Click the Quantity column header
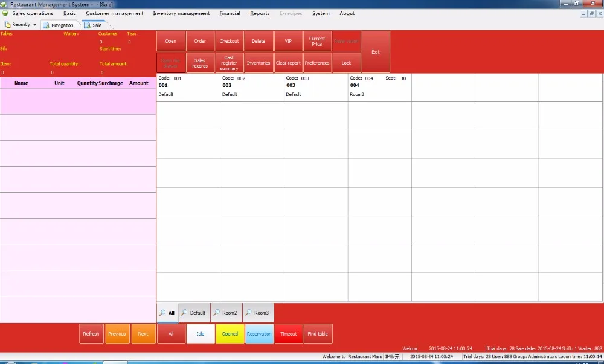Screen dimensions: 604x364 [x=88, y=83]
